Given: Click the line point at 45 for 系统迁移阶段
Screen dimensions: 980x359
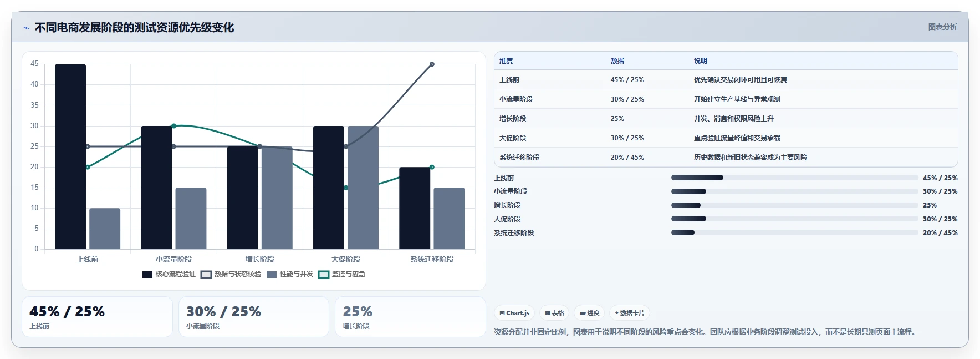Looking at the screenshot, I should click(x=432, y=64).
